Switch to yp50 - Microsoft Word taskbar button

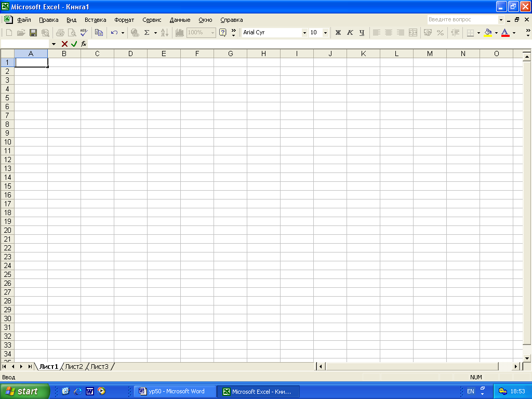tap(176, 392)
